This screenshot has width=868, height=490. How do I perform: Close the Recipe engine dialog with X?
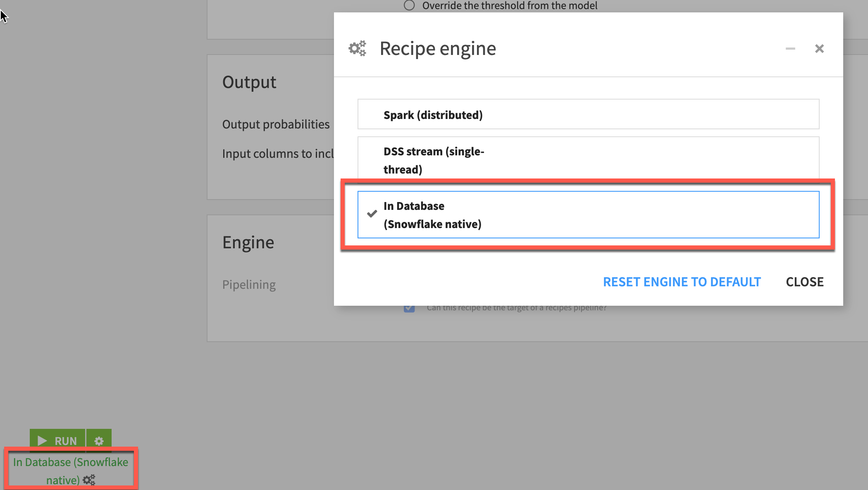pos(819,49)
